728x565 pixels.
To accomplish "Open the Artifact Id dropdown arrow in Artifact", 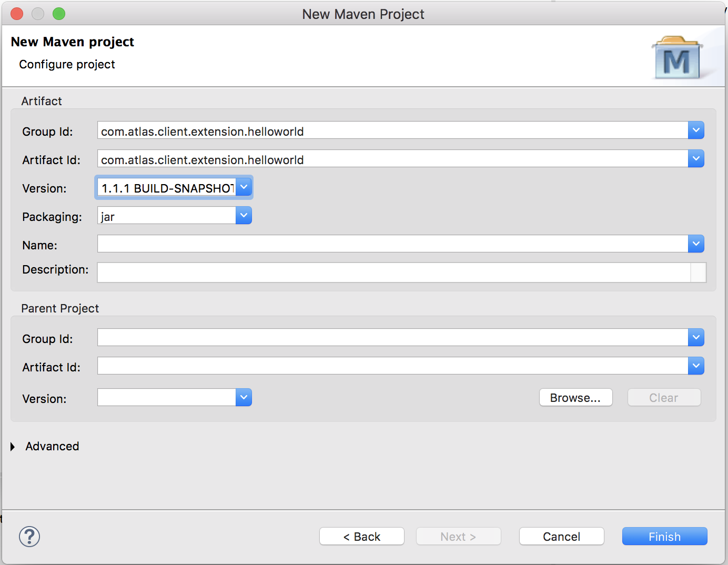I will point(696,159).
